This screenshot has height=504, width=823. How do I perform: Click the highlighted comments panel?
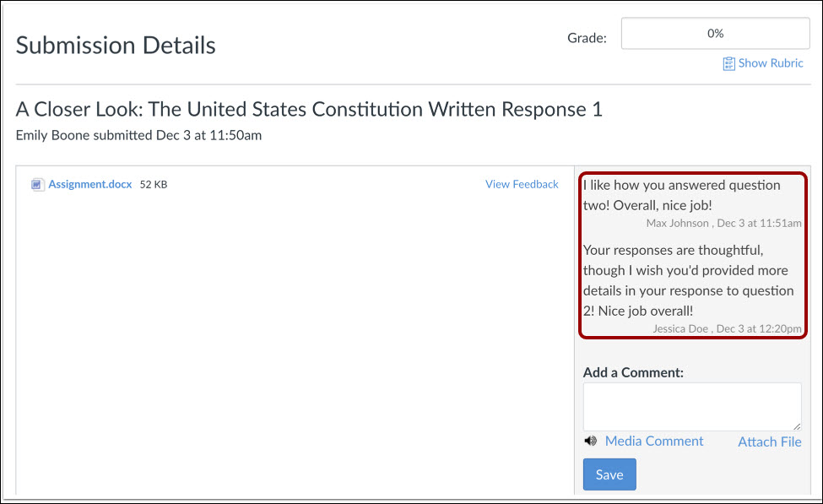692,253
